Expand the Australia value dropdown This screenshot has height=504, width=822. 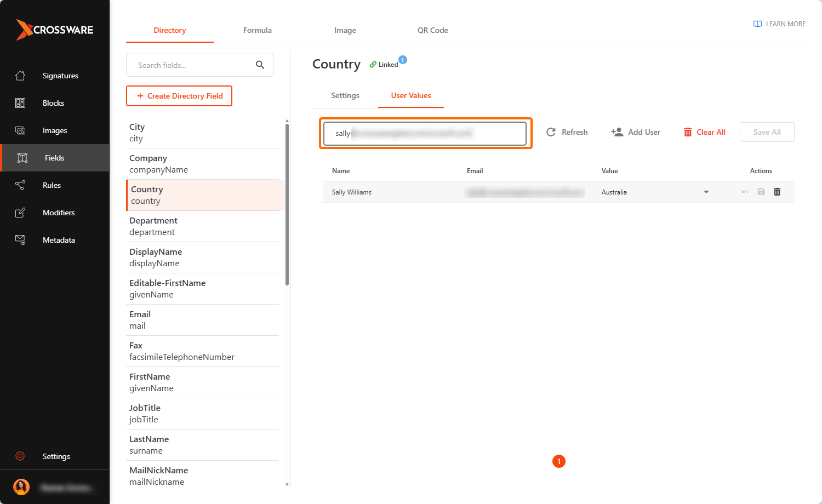[x=706, y=192]
